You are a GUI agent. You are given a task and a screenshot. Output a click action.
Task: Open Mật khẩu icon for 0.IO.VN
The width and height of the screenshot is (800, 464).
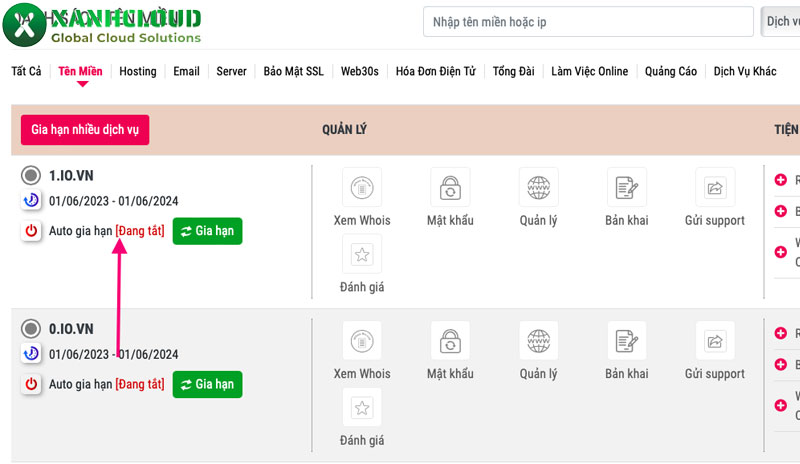(450, 341)
